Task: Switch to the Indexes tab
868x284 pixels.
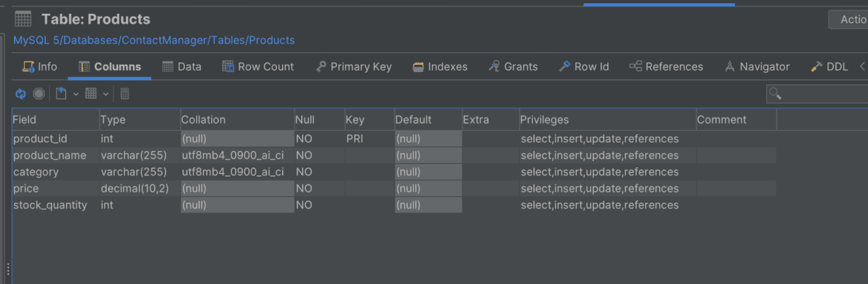Action: [x=440, y=67]
